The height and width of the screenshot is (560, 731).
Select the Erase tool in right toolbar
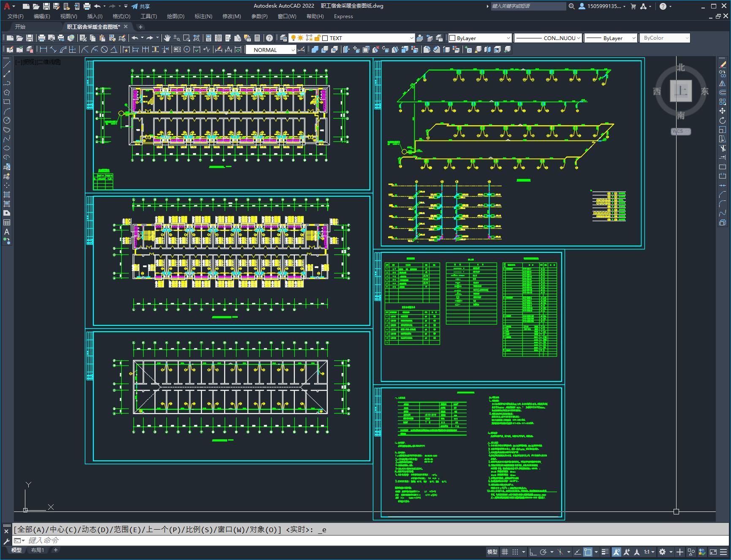(723, 65)
